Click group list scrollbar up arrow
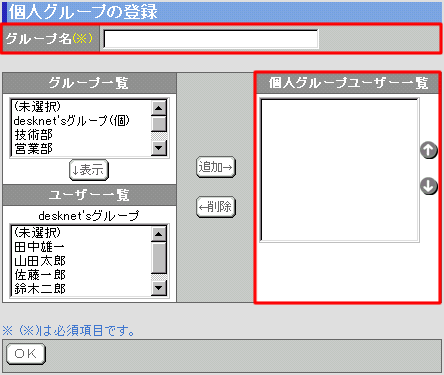The image size is (444, 375). (x=159, y=108)
